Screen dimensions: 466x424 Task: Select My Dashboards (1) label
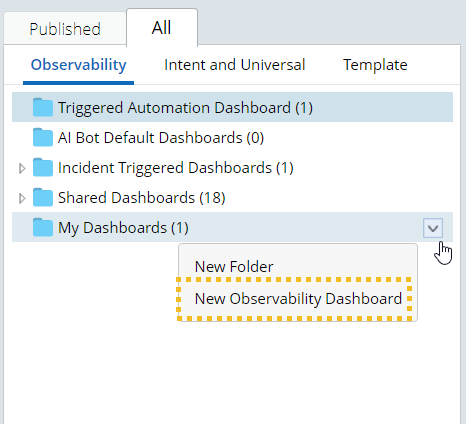[123, 228]
